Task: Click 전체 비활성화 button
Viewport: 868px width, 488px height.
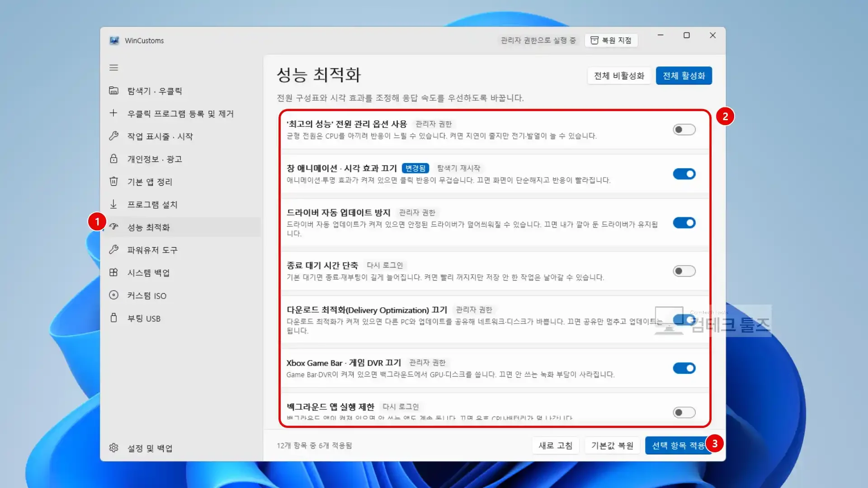Action: (619, 75)
